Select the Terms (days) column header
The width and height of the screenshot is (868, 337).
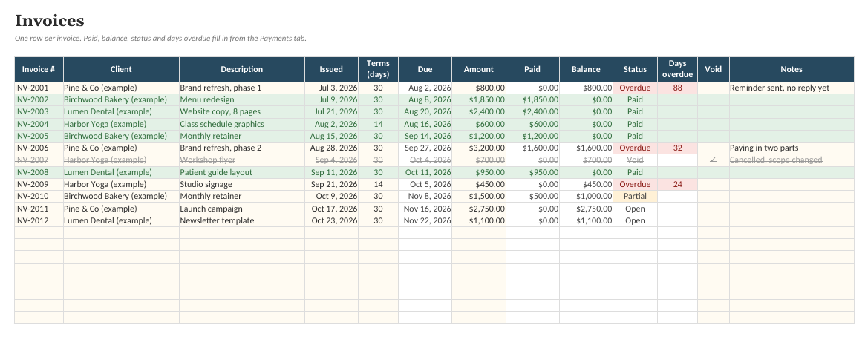(x=378, y=69)
